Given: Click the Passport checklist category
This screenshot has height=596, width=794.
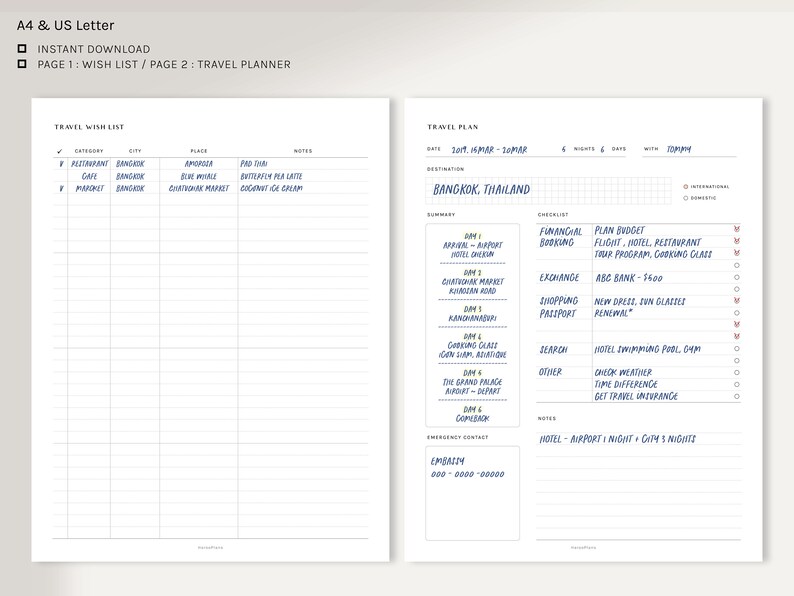Looking at the screenshot, I should click(x=558, y=314).
